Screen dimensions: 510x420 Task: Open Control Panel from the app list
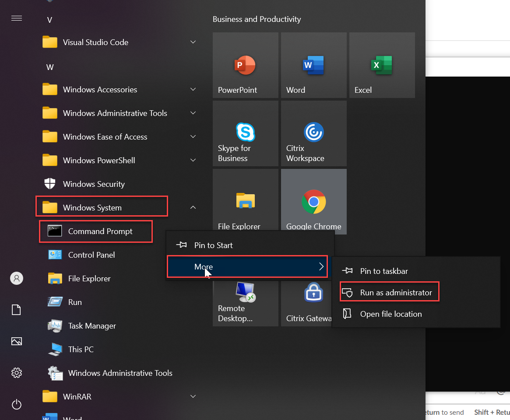91,255
